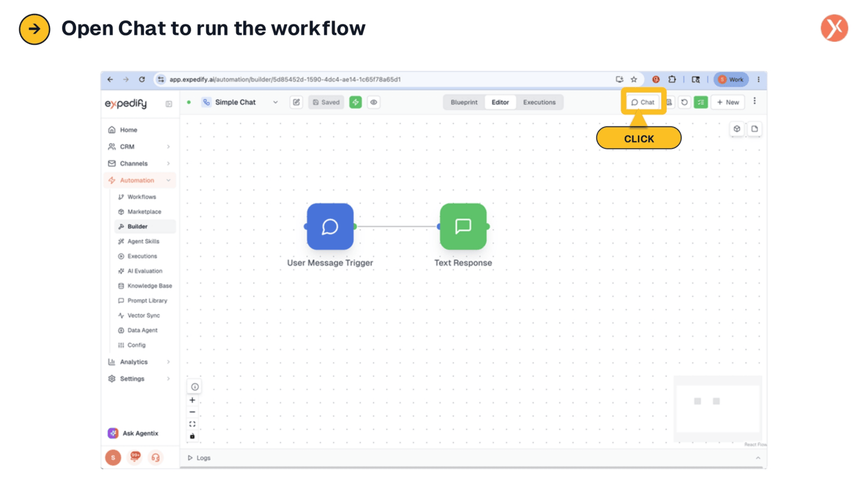Select Builder in the sidebar
The image size is (868, 488).
point(145,227)
